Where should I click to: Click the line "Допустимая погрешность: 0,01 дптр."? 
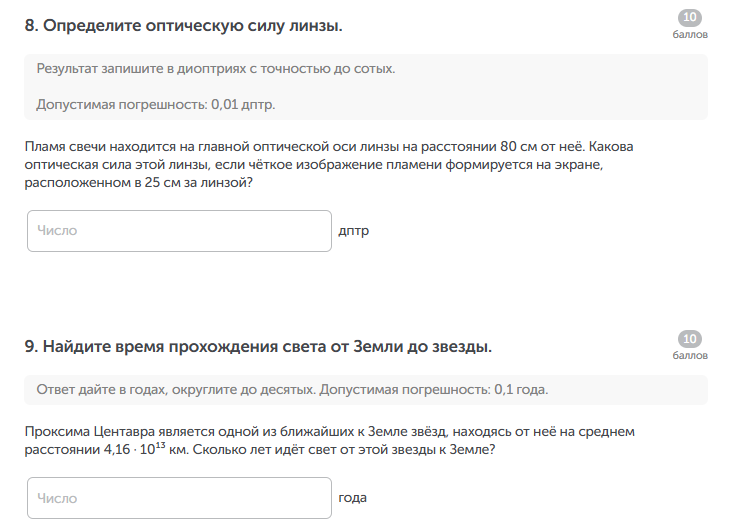pos(155,104)
